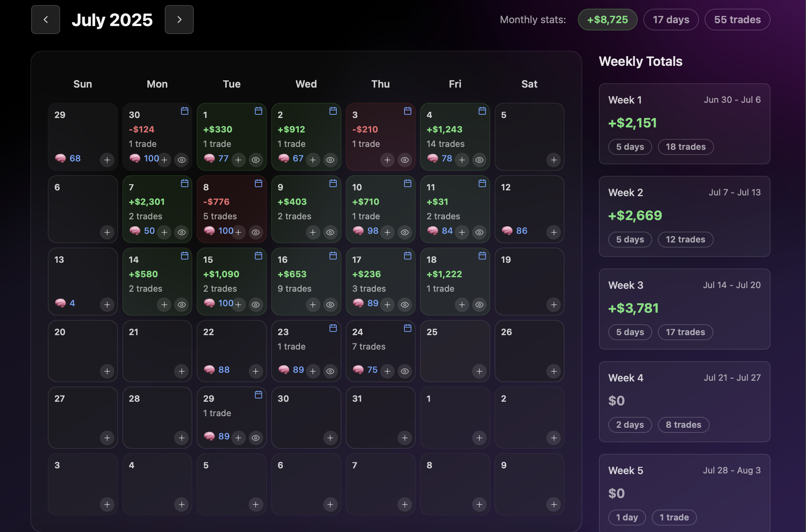Toggle eye view on July 3 cell
The image size is (806, 532).
point(405,160)
